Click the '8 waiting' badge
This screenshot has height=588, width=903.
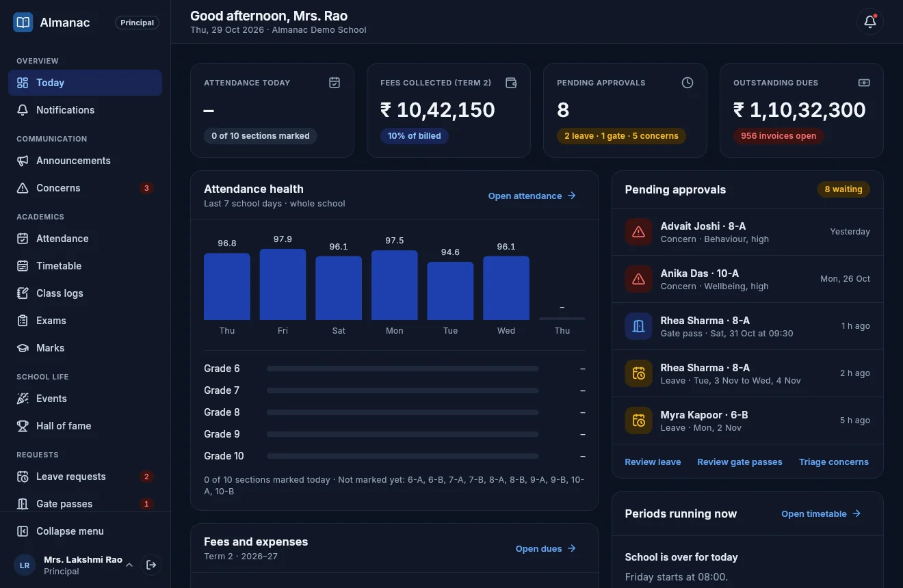click(843, 189)
